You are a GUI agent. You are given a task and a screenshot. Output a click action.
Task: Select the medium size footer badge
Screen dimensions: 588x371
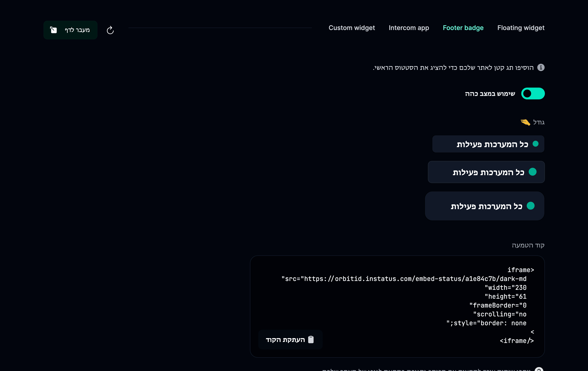[x=486, y=172]
